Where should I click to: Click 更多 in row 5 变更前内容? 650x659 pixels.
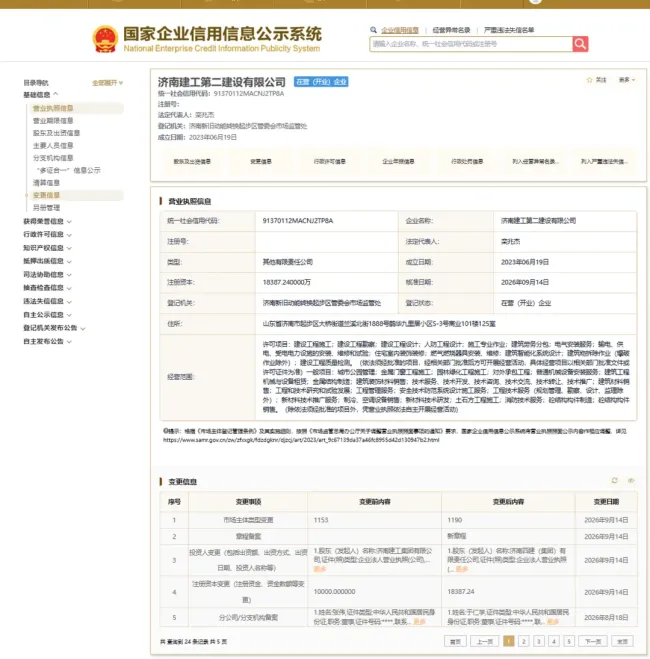coord(419,622)
